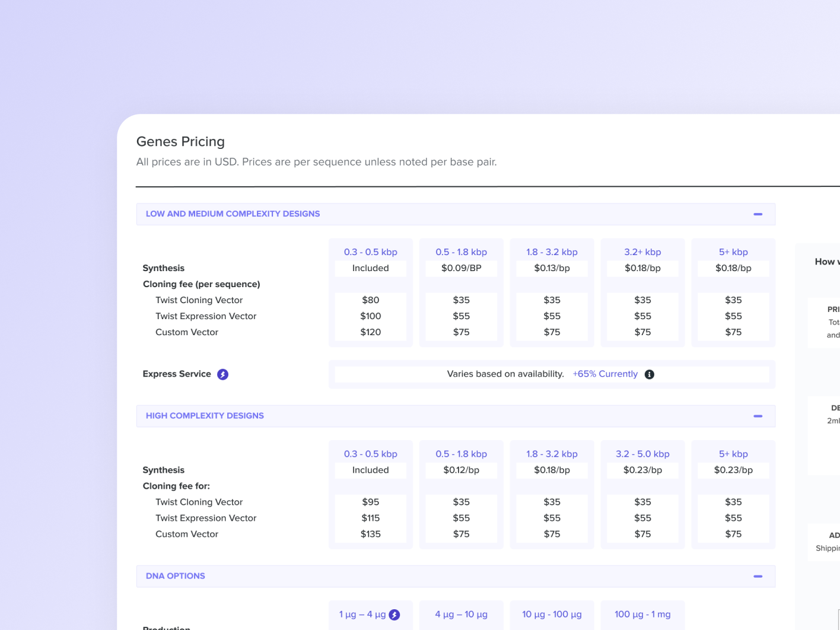The height and width of the screenshot is (630, 840).
Task: Click the $0.23/bp price under 5+ kbp
Action: 733,470
